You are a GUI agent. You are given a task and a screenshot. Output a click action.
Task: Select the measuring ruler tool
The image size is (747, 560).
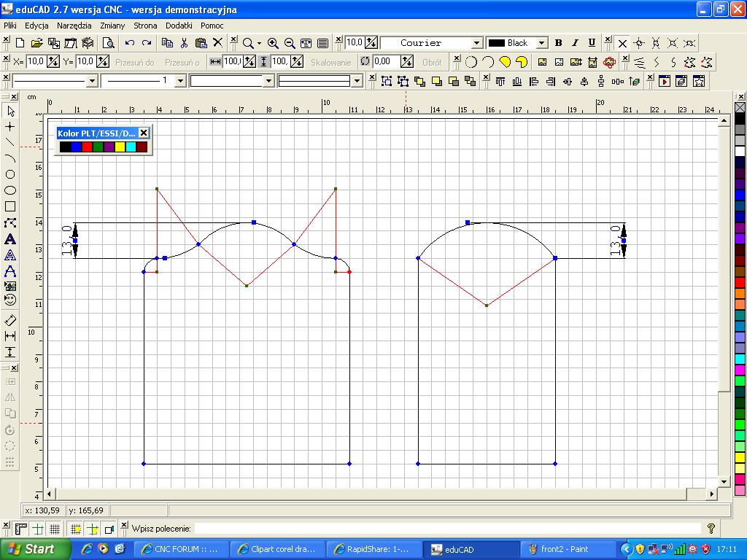click(x=10, y=320)
